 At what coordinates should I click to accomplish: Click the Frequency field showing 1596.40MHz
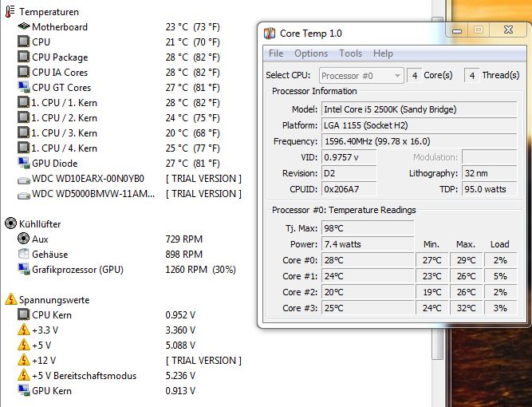(419, 141)
